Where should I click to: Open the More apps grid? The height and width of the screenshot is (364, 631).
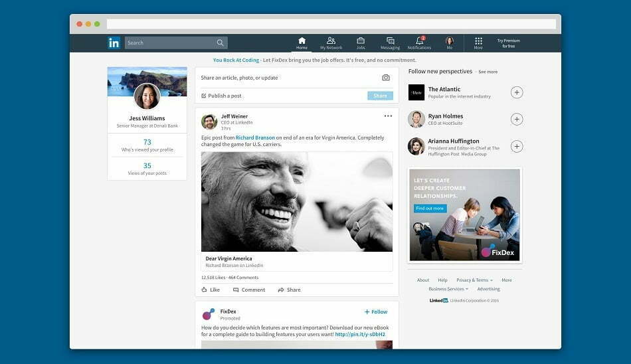(x=478, y=43)
